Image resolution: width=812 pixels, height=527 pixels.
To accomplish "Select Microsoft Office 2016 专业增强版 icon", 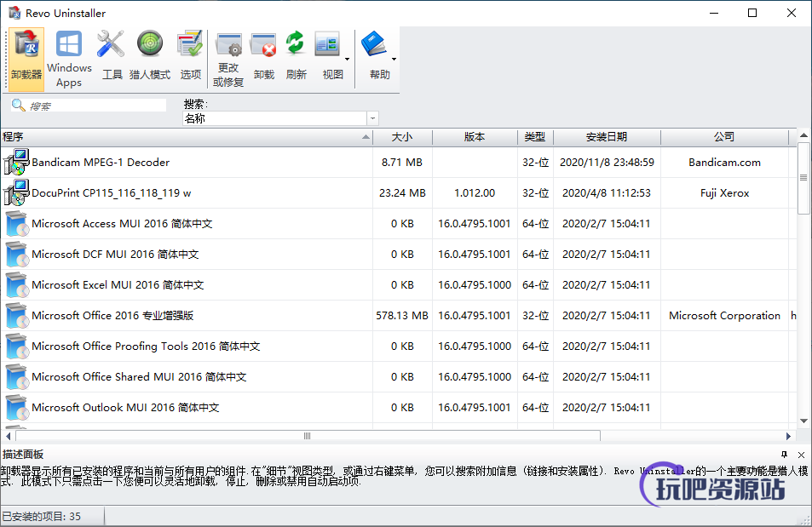I will [x=16, y=315].
